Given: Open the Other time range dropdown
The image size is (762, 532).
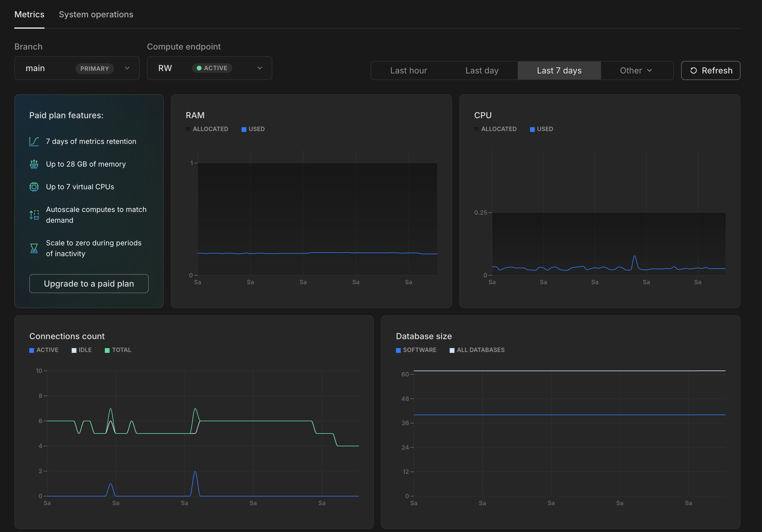Looking at the screenshot, I should tap(636, 70).
